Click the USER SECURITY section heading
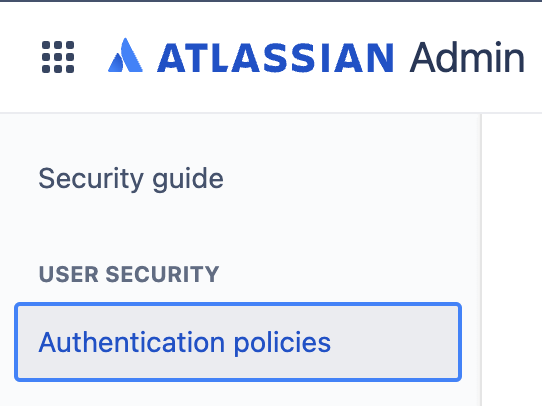 coord(129,274)
